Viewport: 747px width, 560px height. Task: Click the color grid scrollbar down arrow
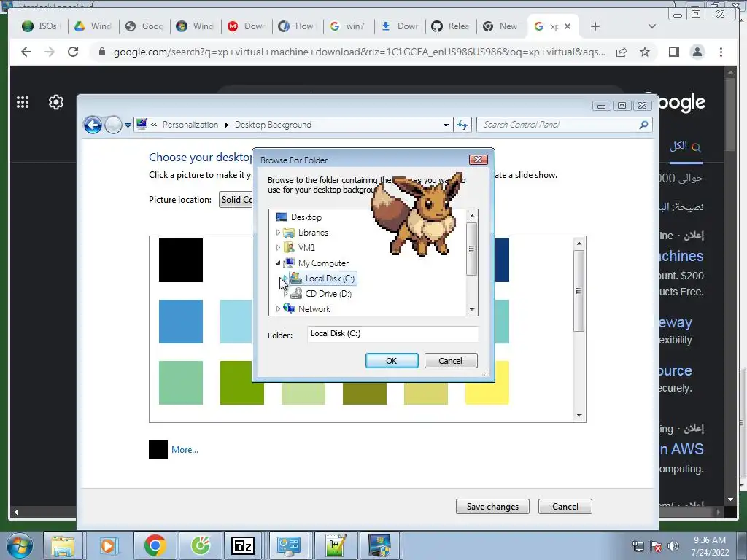point(579,415)
